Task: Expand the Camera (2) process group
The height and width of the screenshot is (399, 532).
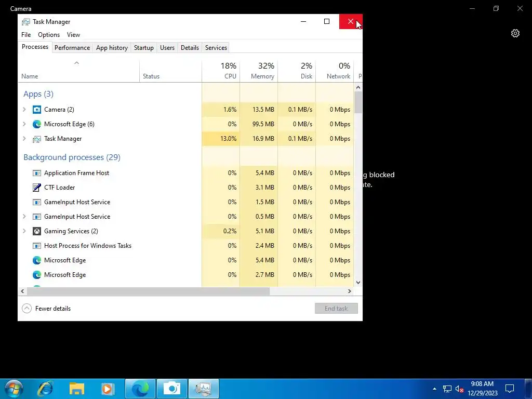Action: [x=24, y=109]
